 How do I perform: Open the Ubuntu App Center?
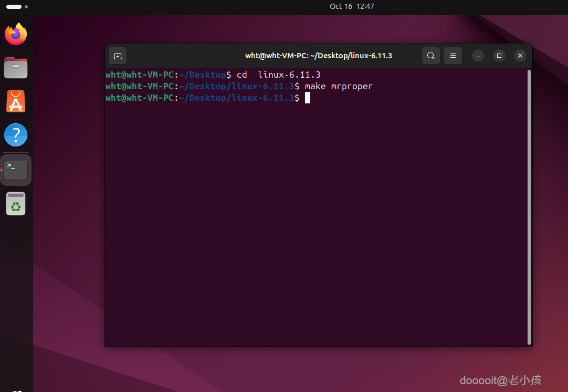pos(16,101)
